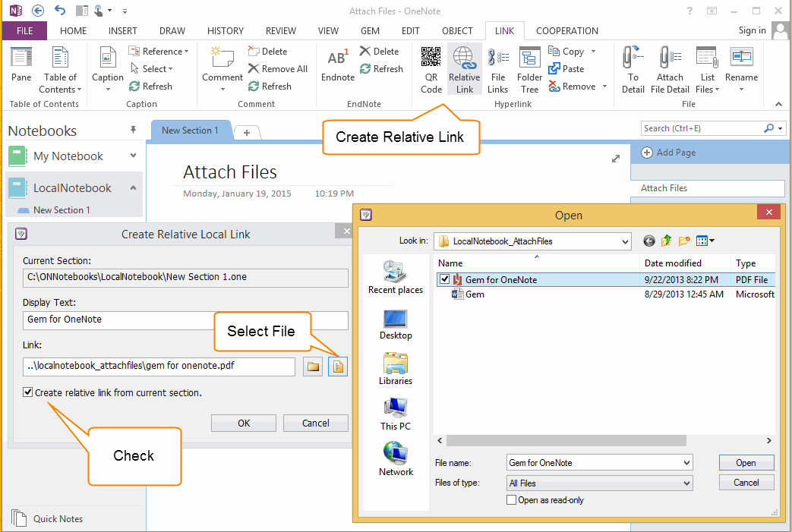Open Quick Notes at the bottom of Notebooks pane
This screenshot has width=792, height=532.
pyautogui.click(x=47, y=518)
